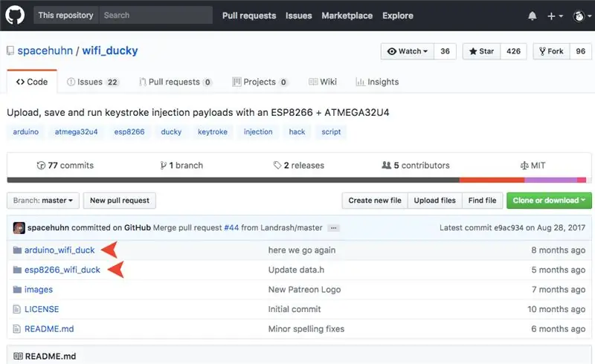595x364 pixels.
Task: View the 5 contributors page
Action: click(x=416, y=166)
